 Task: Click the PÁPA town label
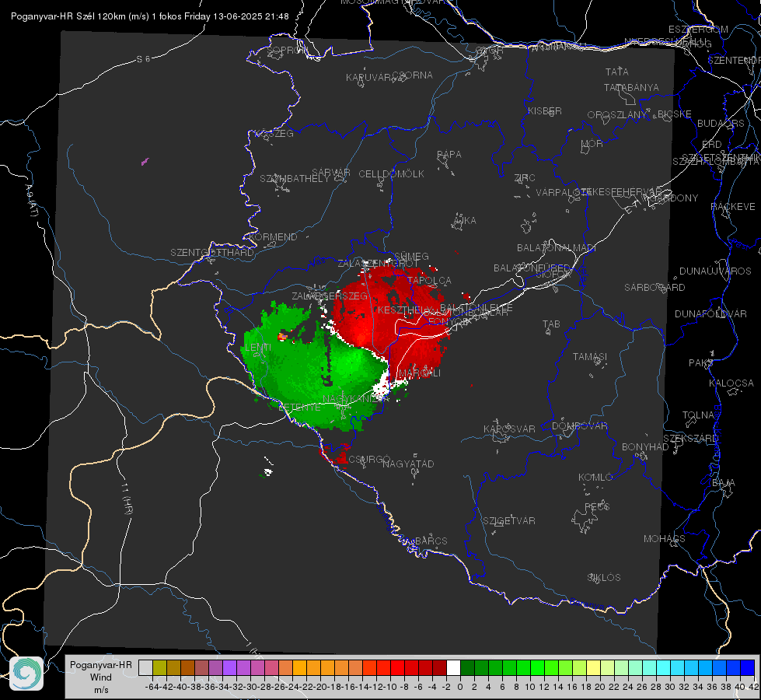pyautogui.click(x=449, y=155)
